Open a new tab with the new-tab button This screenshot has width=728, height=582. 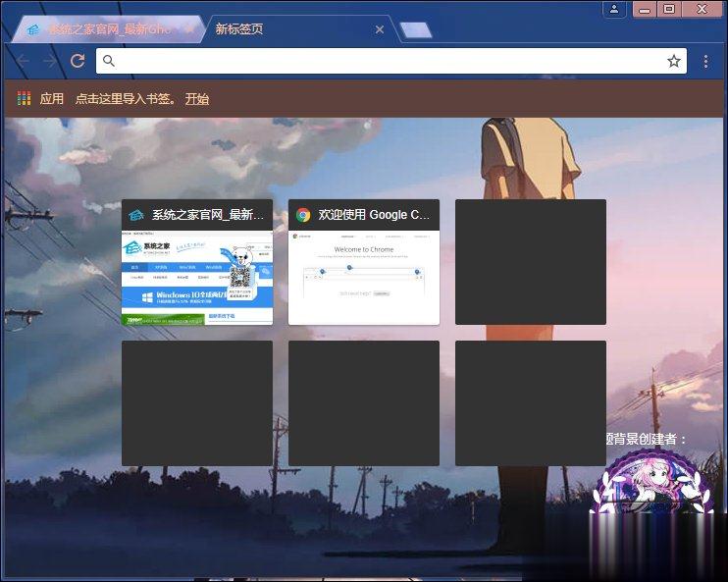coord(416,30)
